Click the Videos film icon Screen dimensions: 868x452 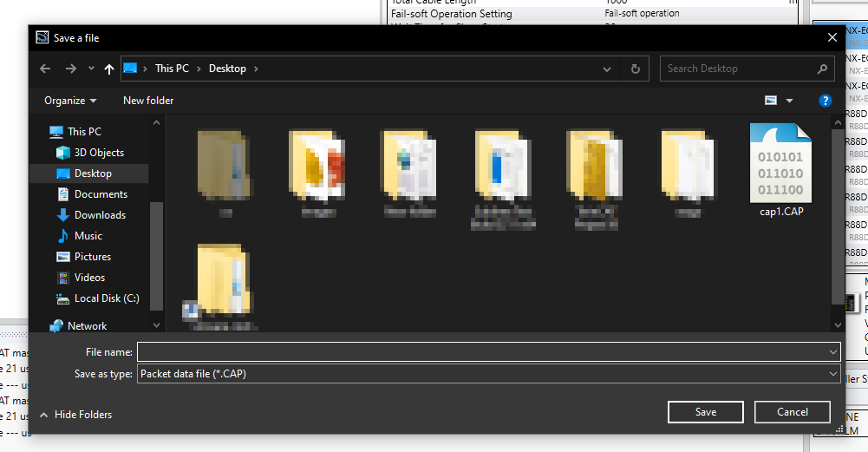click(x=63, y=278)
